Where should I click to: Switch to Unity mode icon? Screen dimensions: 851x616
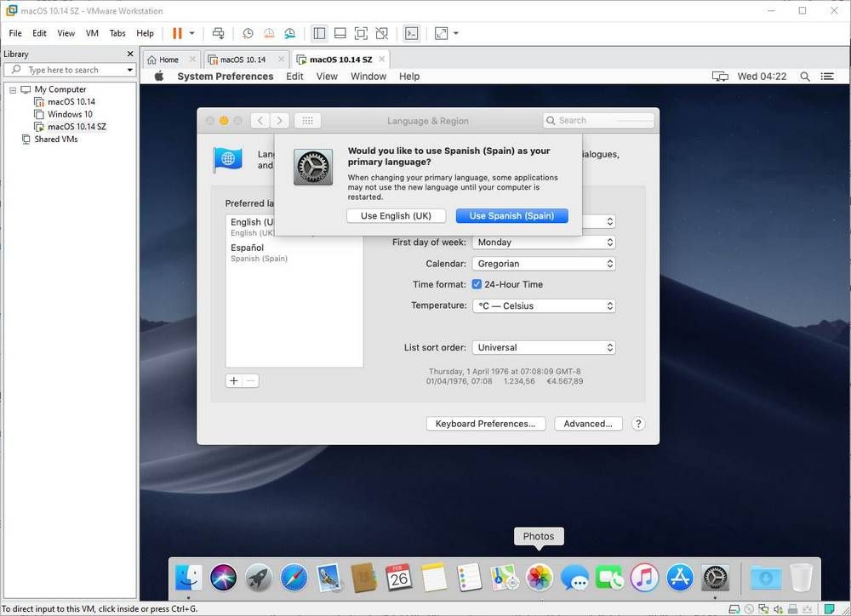point(382,33)
